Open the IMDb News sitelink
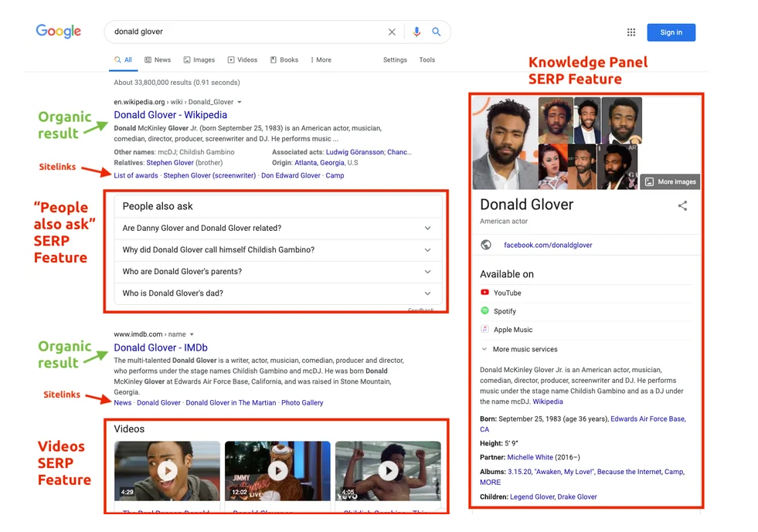 (x=122, y=402)
